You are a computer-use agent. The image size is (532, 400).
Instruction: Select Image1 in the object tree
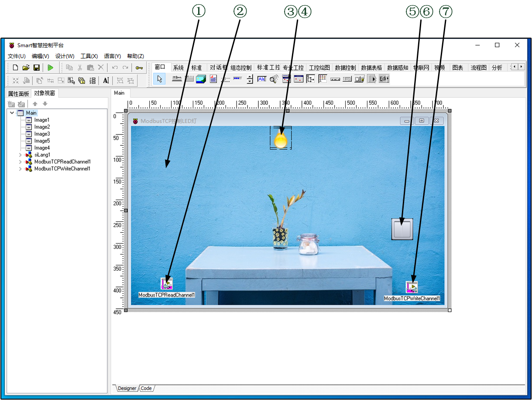click(x=42, y=120)
